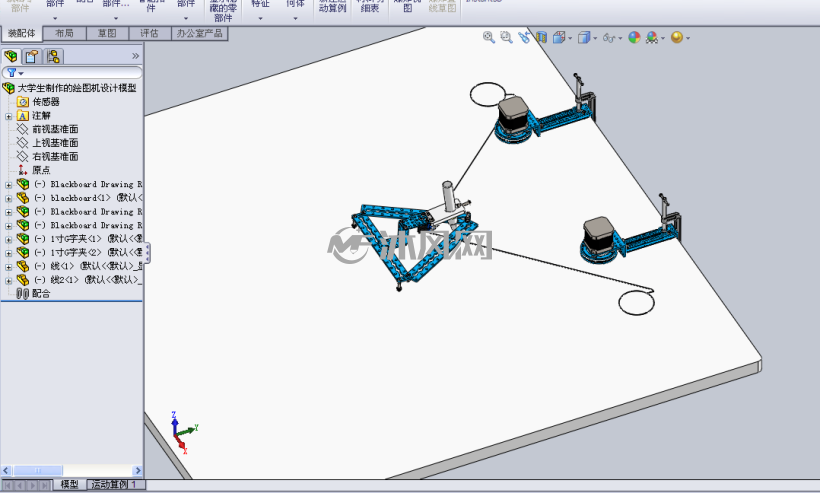Open Hide/Show Items dropdown arrow

tap(620, 38)
